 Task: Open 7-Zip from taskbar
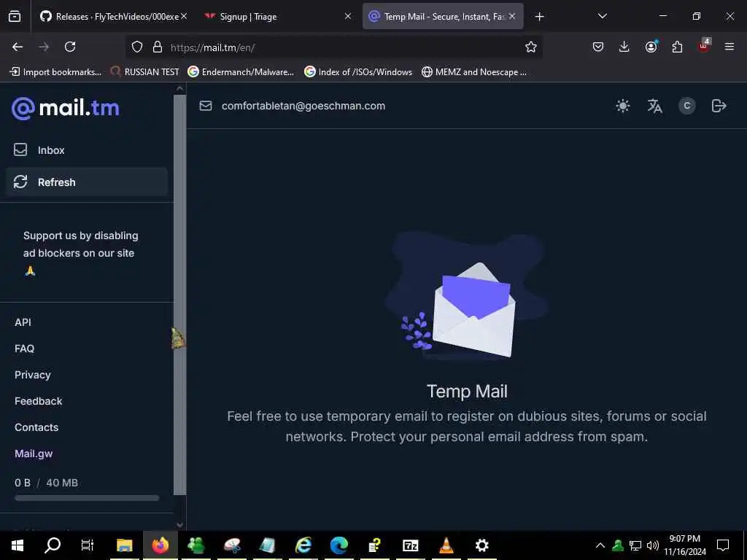[x=410, y=545]
